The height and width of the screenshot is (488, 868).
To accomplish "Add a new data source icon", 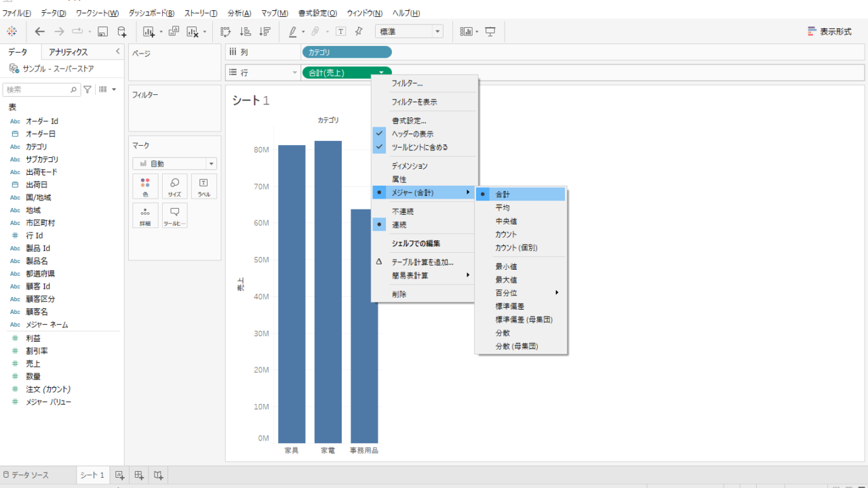I will [x=122, y=31].
